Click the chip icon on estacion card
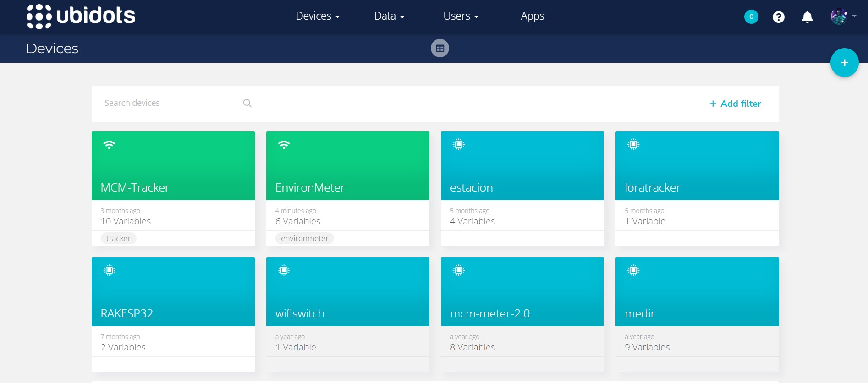The width and height of the screenshot is (868, 383). click(x=459, y=145)
